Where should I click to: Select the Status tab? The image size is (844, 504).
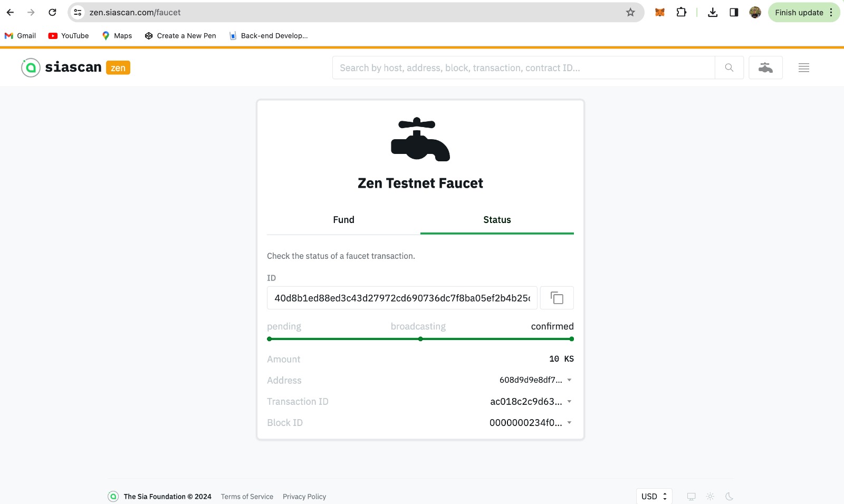click(497, 220)
